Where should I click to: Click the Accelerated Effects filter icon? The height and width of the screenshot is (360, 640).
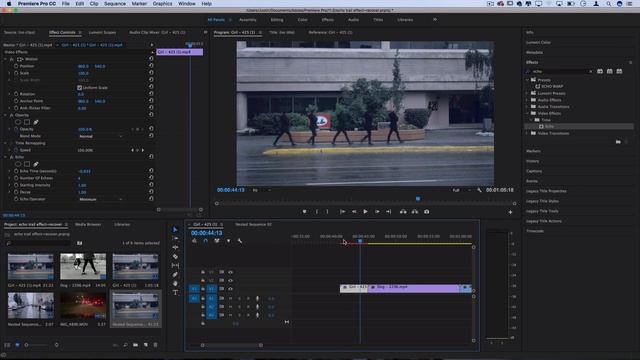pos(600,71)
